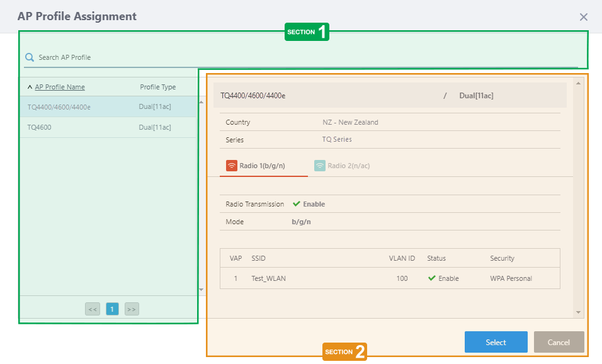Click the green Radio Transmission checkmark
The height and width of the screenshot is (364, 602).
[297, 204]
